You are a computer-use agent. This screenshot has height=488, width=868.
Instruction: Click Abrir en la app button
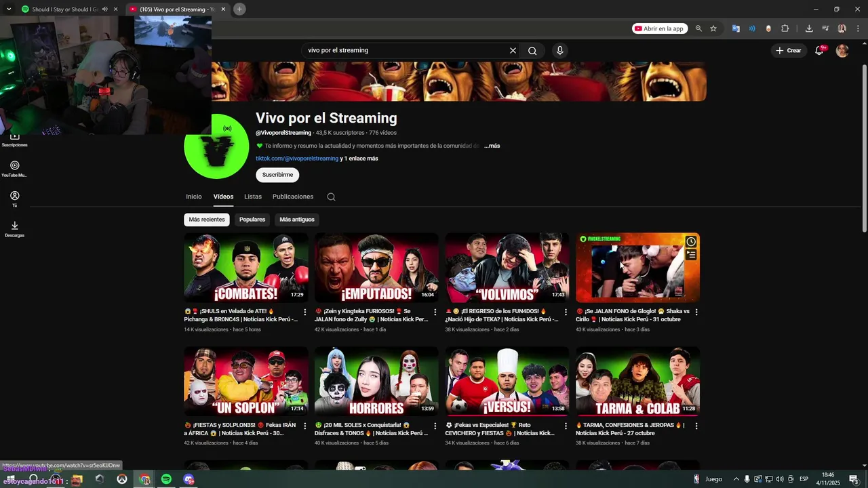click(x=660, y=28)
